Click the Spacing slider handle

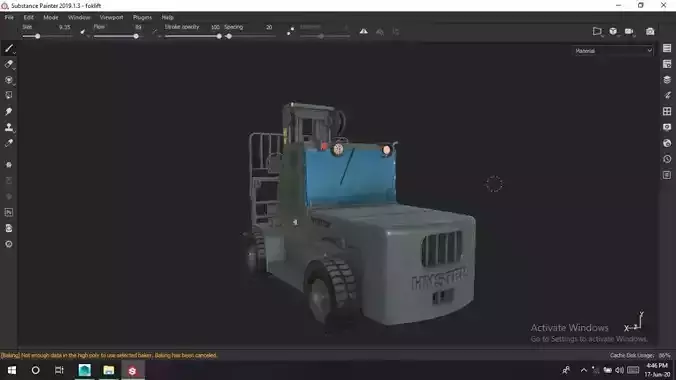(229, 37)
